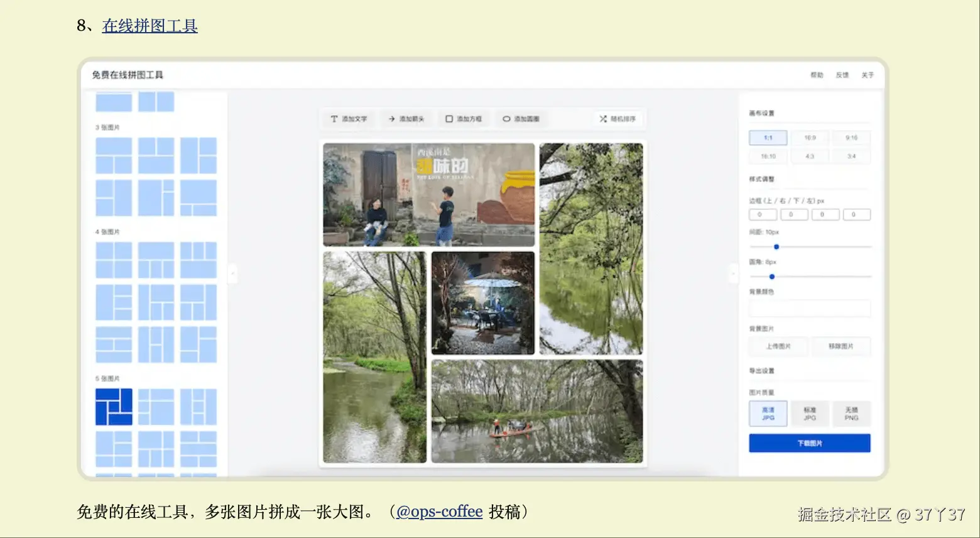Click the first border width input
This screenshot has height=538, width=980.
tap(763, 215)
